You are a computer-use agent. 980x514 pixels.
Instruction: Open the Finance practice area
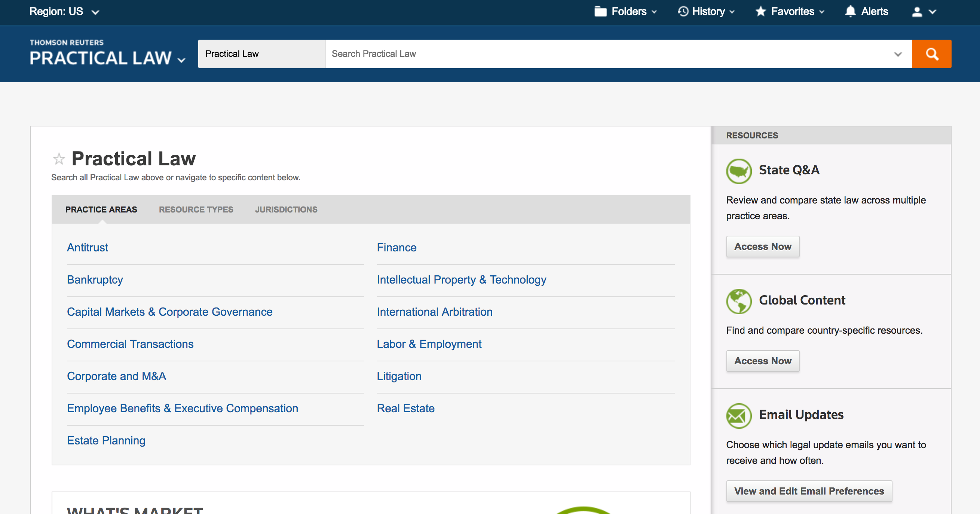click(x=396, y=247)
